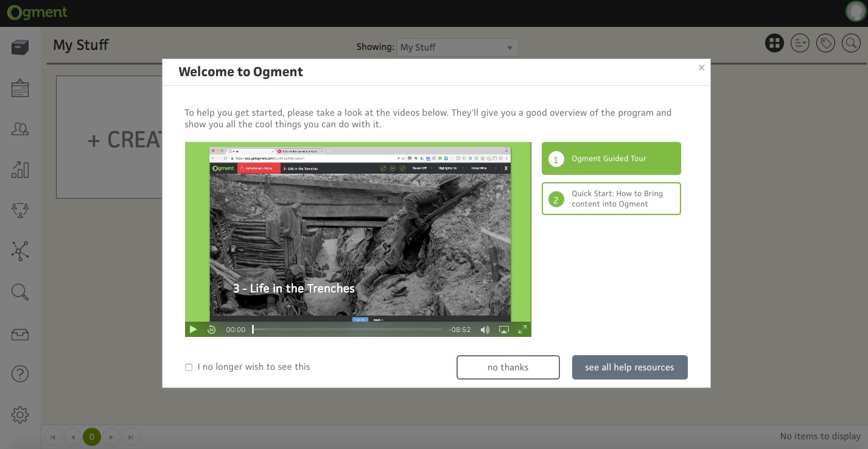Image resolution: width=868 pixels, height=449 pixels.
Task: Go to first page
Action: (53, 437)
